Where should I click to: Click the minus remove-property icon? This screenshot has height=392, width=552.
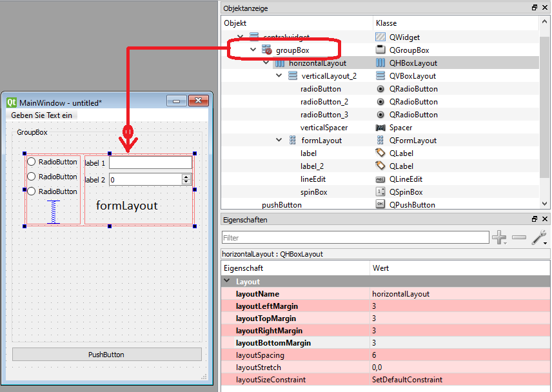pos(519,237)
